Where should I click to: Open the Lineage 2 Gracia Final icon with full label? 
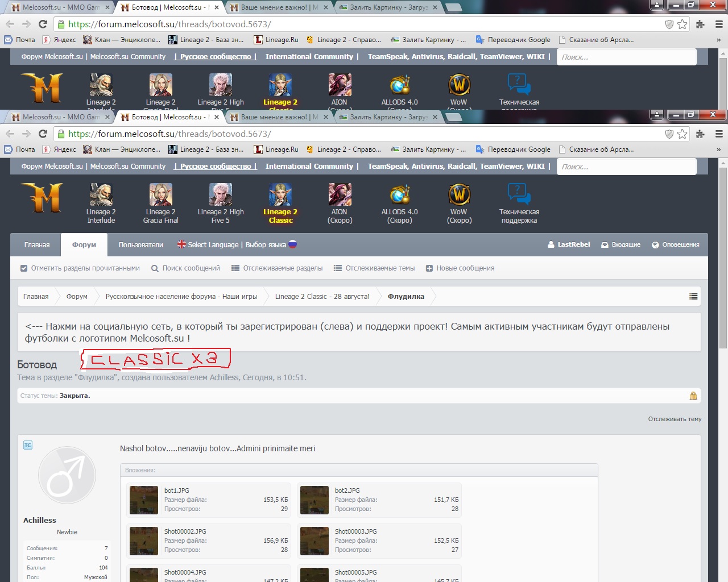tap(160, 203)
